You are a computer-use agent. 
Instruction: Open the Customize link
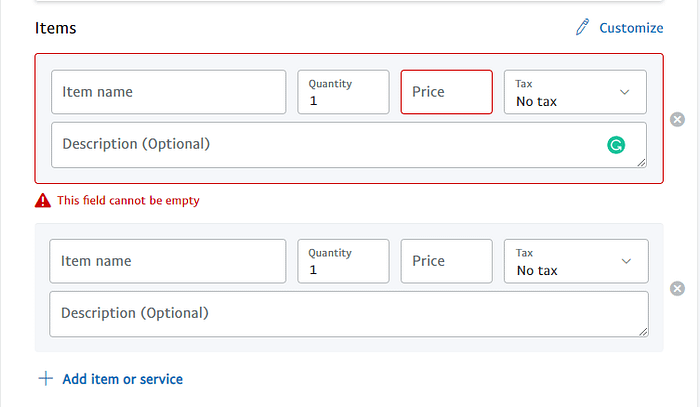[631, 28]
